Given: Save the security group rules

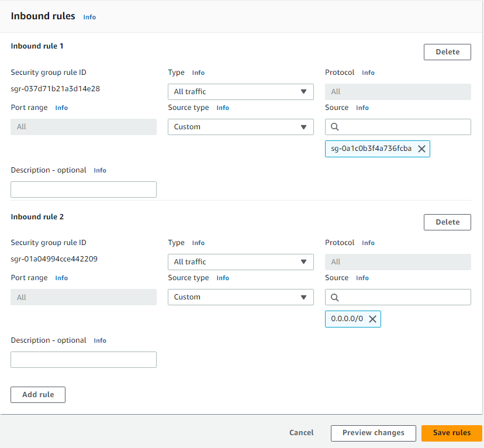Looking at the screenshot, I should (451, 433).
